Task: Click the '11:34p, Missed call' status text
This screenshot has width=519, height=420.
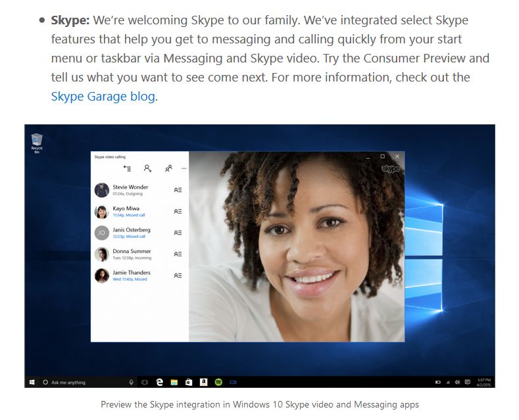Action: pyautogui.click(x=129, y=215)
